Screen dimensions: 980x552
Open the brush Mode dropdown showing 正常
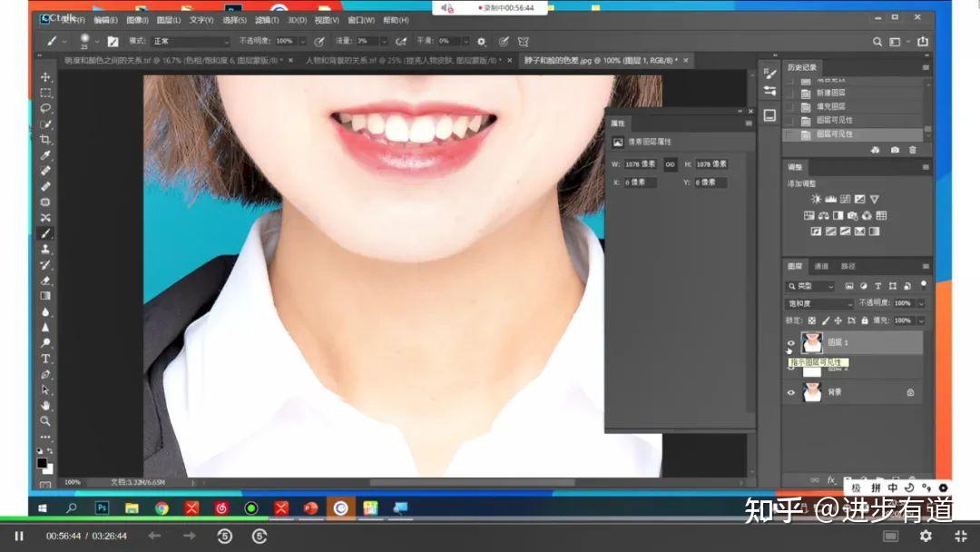[191, 41]
